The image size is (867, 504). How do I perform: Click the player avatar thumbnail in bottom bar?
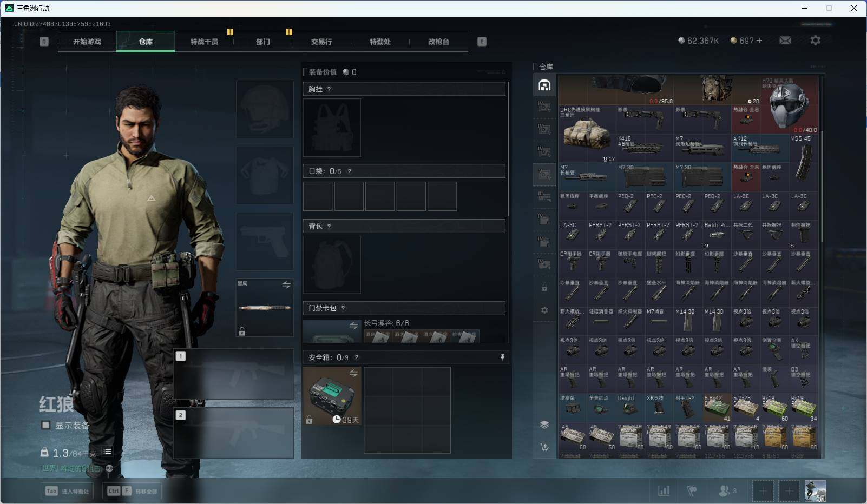[816, 490]
